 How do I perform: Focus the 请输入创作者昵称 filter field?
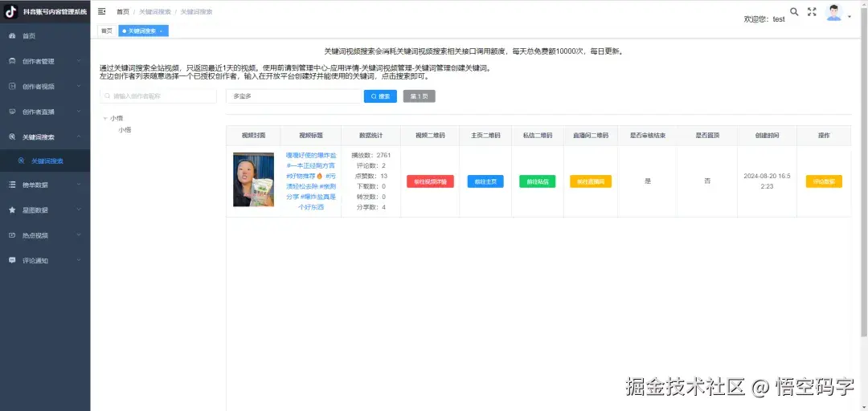click(158, 96)
